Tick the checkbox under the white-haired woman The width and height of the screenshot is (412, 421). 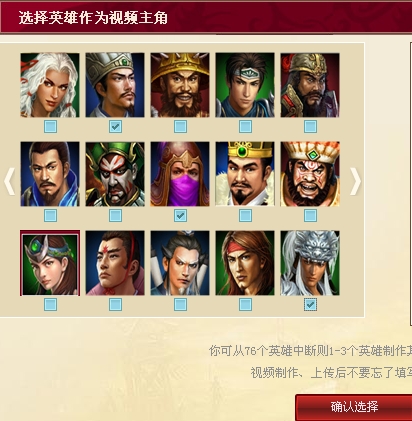(x=50, y=127)
